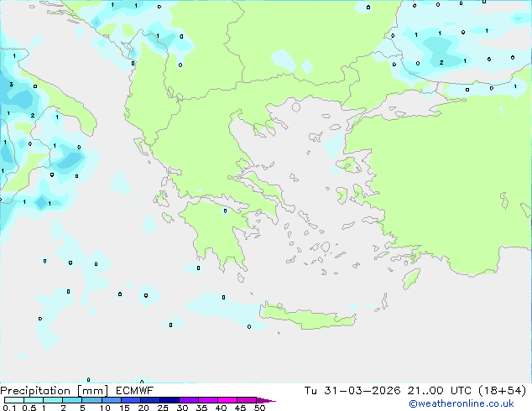Viewport: 532px width, 411px height.
Task: Click the '21..00 UTC' time text
Action: click(440, 391)
